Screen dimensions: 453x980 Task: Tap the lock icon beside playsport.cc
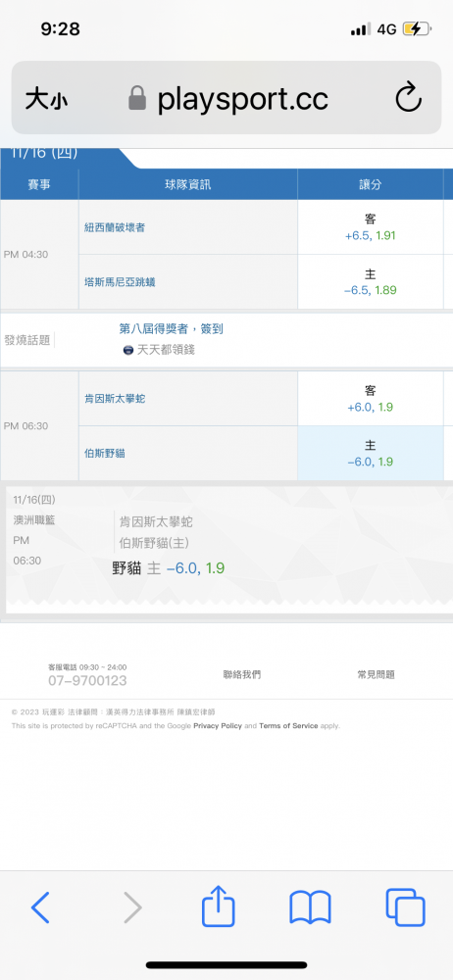pyautogui.click(x=137, y=98)
